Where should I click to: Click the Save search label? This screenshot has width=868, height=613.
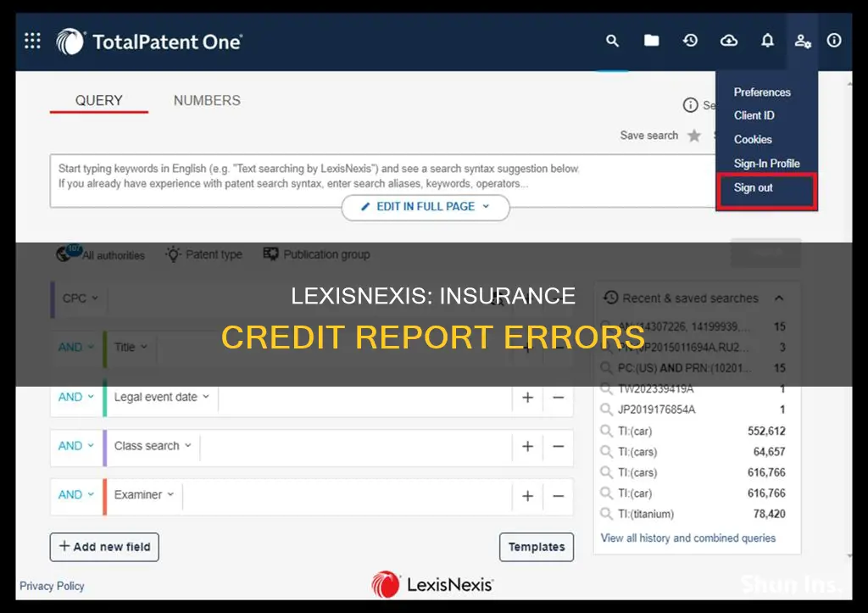pos(648,136)
